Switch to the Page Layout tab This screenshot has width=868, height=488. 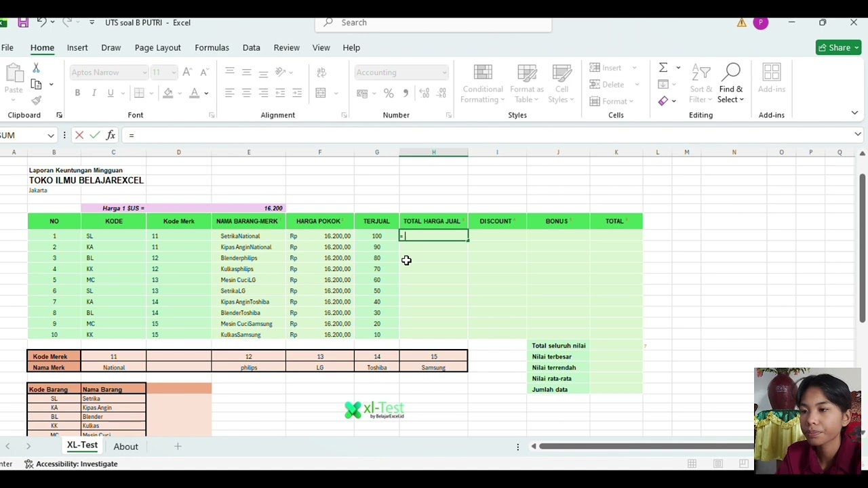157,47
